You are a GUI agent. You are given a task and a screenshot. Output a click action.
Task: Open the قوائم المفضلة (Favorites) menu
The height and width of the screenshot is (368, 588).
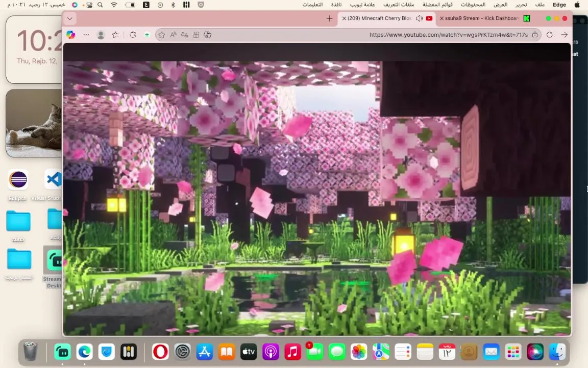coord(437,5)
